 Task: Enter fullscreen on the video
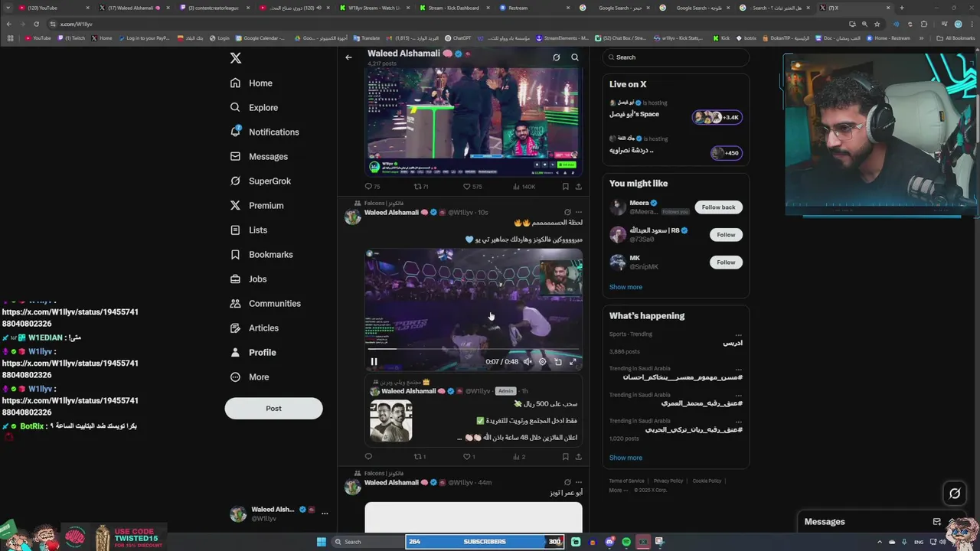click(573, 362)
